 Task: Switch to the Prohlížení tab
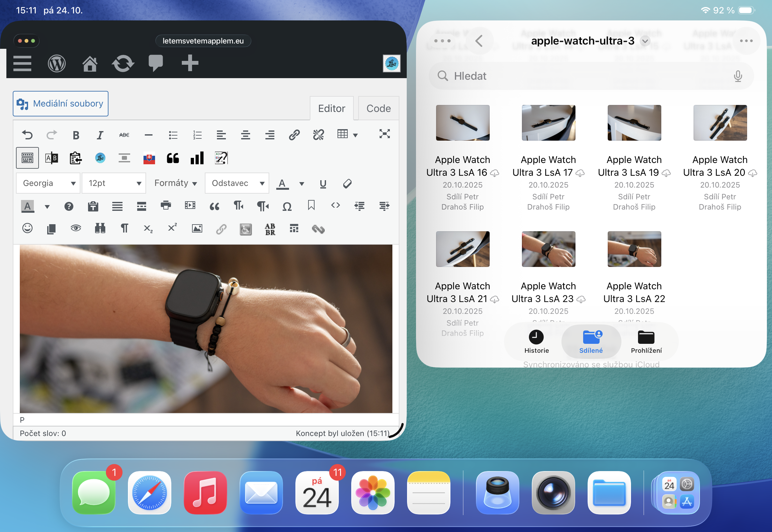(646, 341)
